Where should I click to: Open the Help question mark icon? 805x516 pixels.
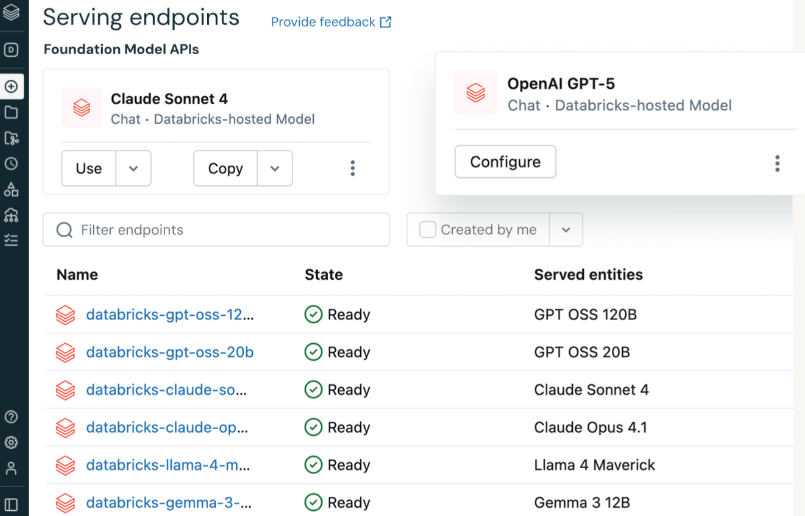tap(11, 417)
